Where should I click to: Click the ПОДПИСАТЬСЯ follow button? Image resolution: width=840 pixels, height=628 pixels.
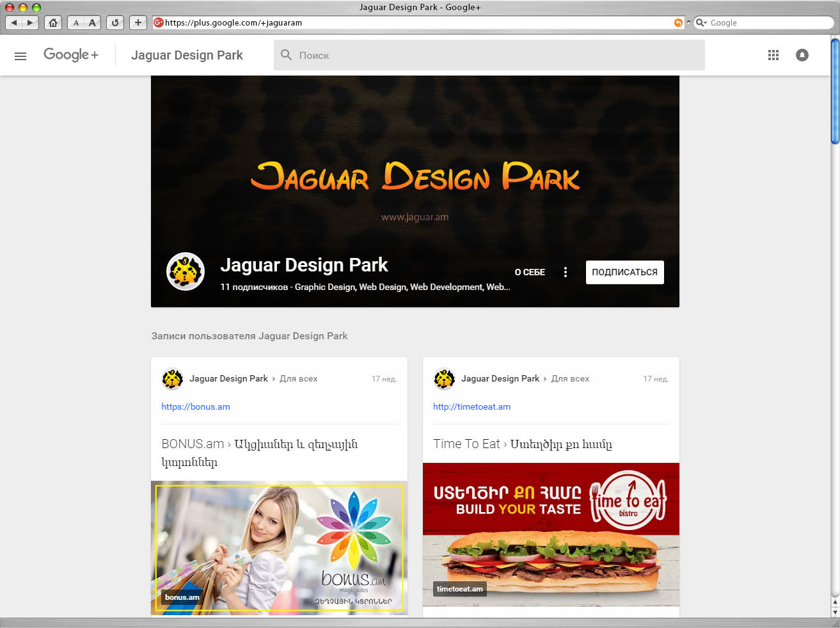(x=625, y=272)
